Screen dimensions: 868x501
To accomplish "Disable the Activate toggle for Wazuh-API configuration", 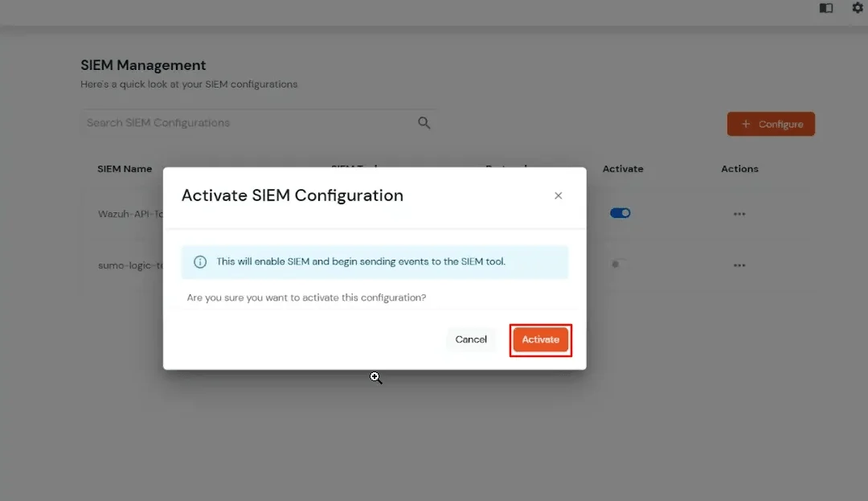I will pyautogui.click(x=620, y=212).
